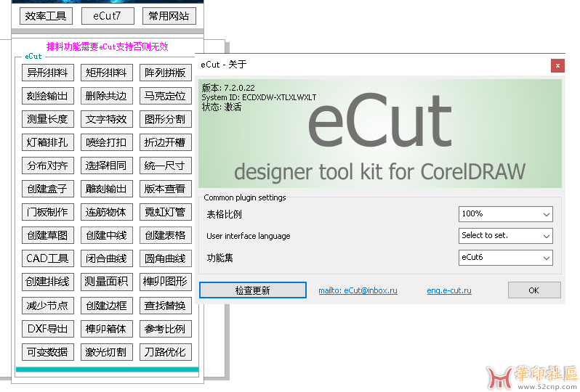Screen dimensions: 580x392
Task: Confirm the About dialog with OK
Action: point(534,290)
